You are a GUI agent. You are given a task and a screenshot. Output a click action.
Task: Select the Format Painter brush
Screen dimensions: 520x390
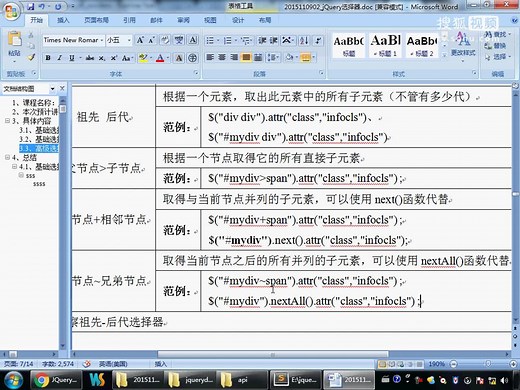tap(31, 57)
